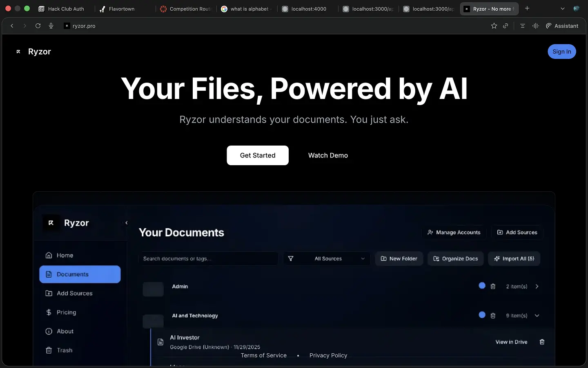Viewport: 588px width, 368px height.
Task: Click the bookmark star icon
Action: (x=494, y=26)
